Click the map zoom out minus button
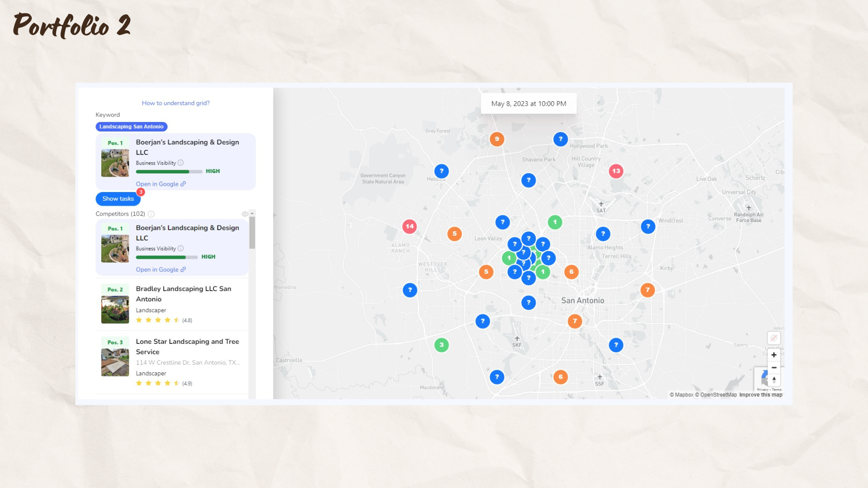The image size is (868, 488). (774, 367)
